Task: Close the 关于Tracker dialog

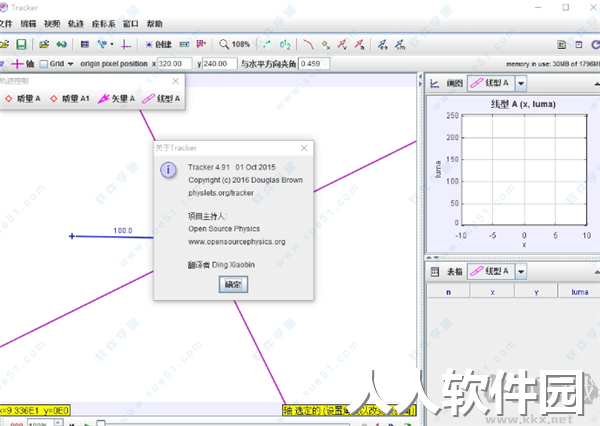Action: [x=304, y=148]
